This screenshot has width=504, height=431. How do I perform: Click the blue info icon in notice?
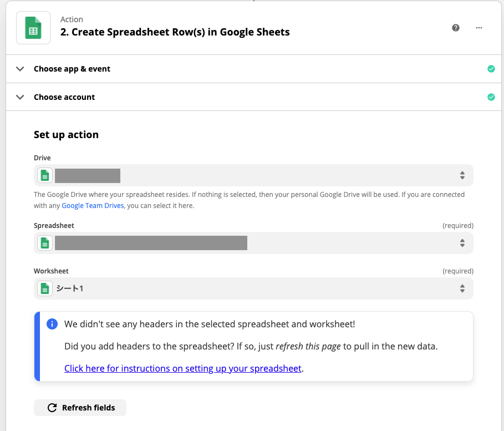click(52, 324)
